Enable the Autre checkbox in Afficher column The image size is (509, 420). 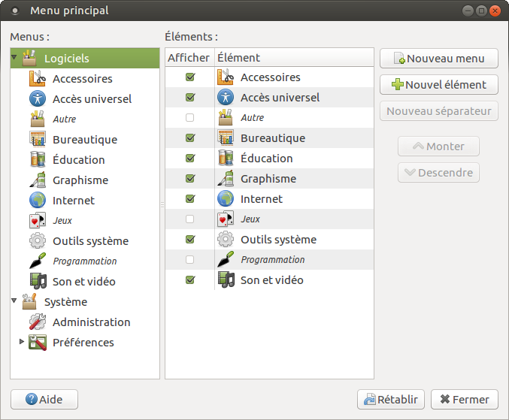[x=189, y=118]
